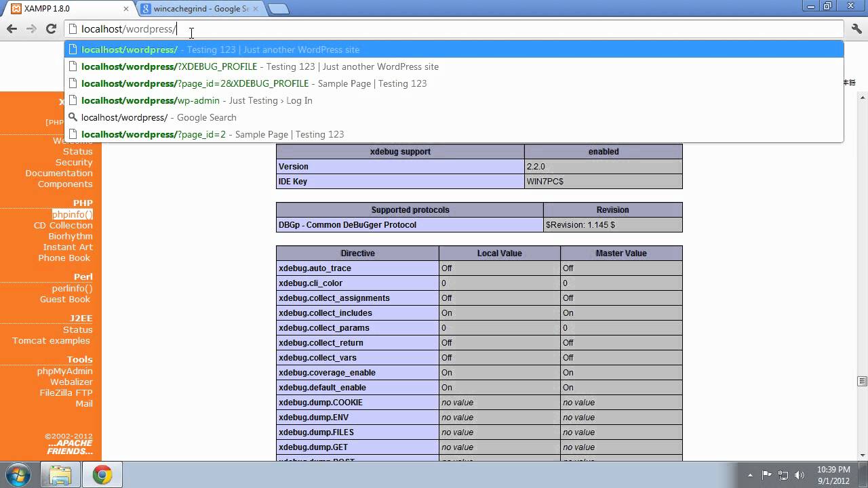Click scrollbar down arrow on page
This screenshot has height=488, width=868.
point(863,455)
